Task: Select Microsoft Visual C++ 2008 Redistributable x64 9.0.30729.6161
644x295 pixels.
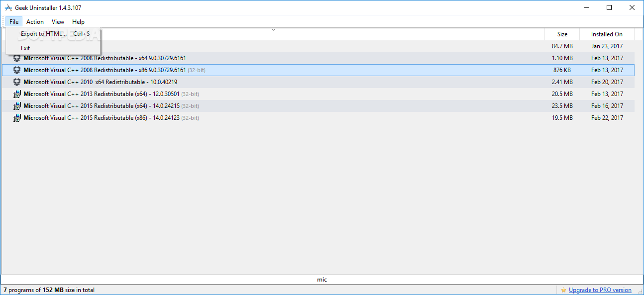Action: pos(318,58)
